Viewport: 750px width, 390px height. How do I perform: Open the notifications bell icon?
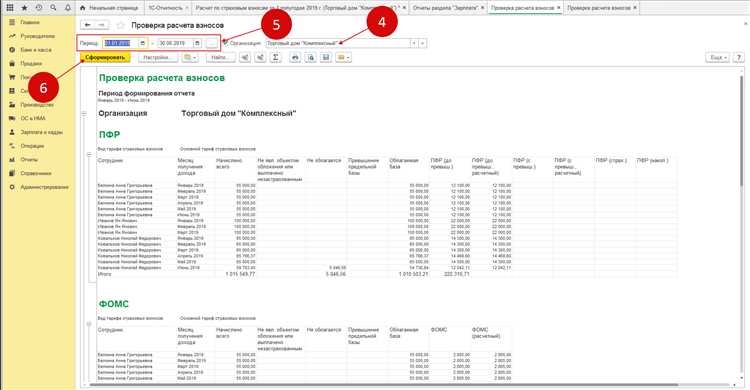click(67, 8)
